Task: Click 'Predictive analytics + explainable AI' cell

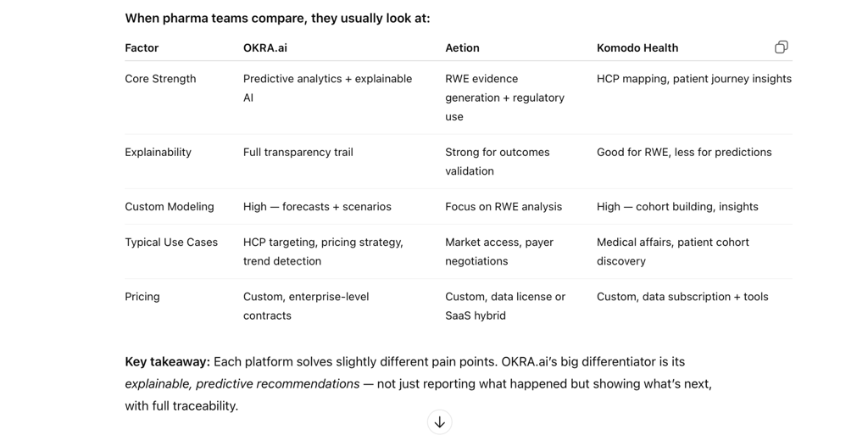Action: [328, 88]
